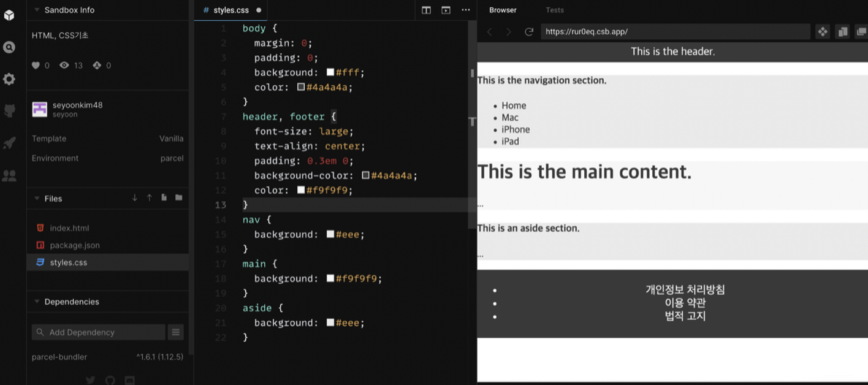Click '이용 약관' in the preview footer
The image size is (868, 385).
(685, 303)
